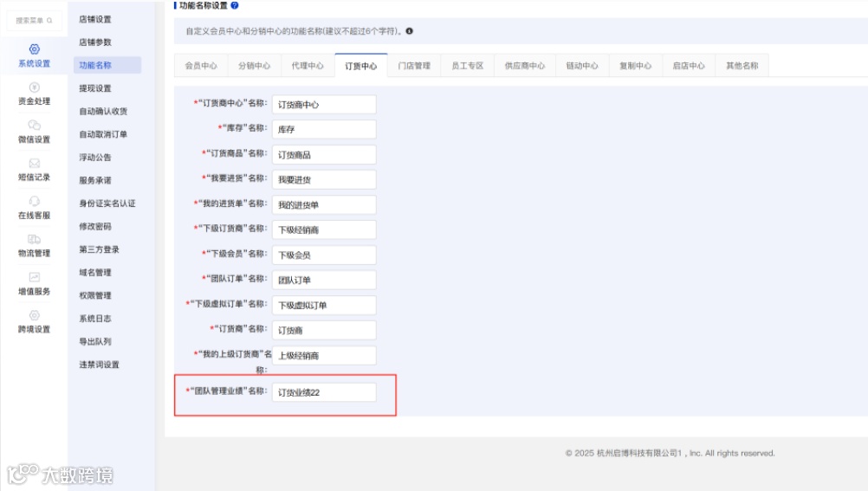868x491 pixels.
Task: Click the 搜索菜单 search field
Action: [x=35, y=21]
